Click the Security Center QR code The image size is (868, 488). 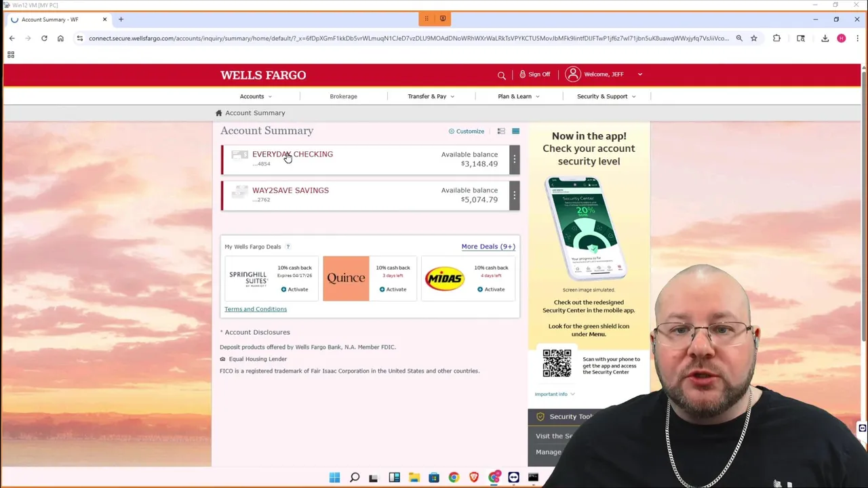pyautogui.click(x=557, y=363)
